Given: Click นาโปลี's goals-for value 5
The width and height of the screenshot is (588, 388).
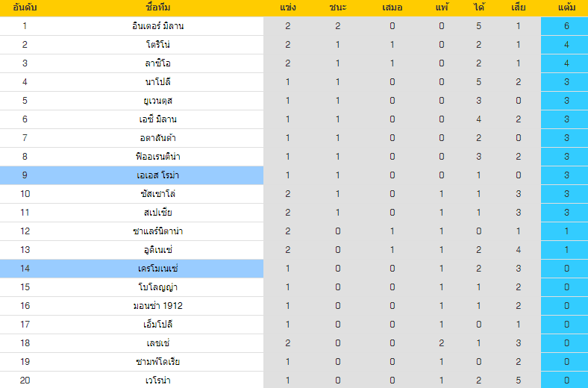Looking at the screenshot, I should pyautogui.click(x=479, y=82).
